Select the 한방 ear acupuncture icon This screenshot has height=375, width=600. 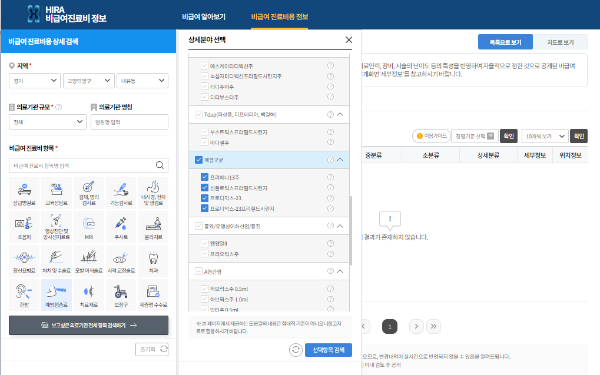click(x=24, y=295)
